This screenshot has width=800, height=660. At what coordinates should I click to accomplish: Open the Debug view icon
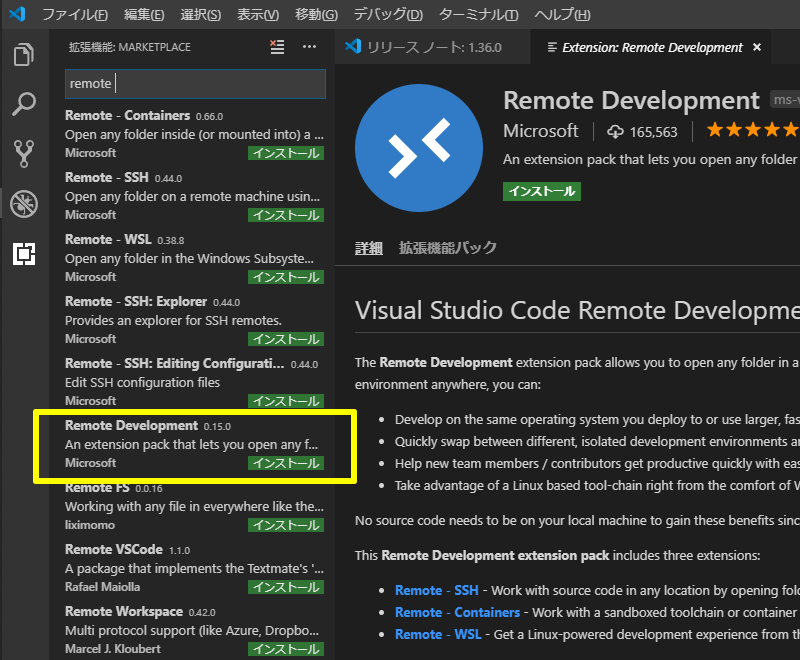pos(23,204)
